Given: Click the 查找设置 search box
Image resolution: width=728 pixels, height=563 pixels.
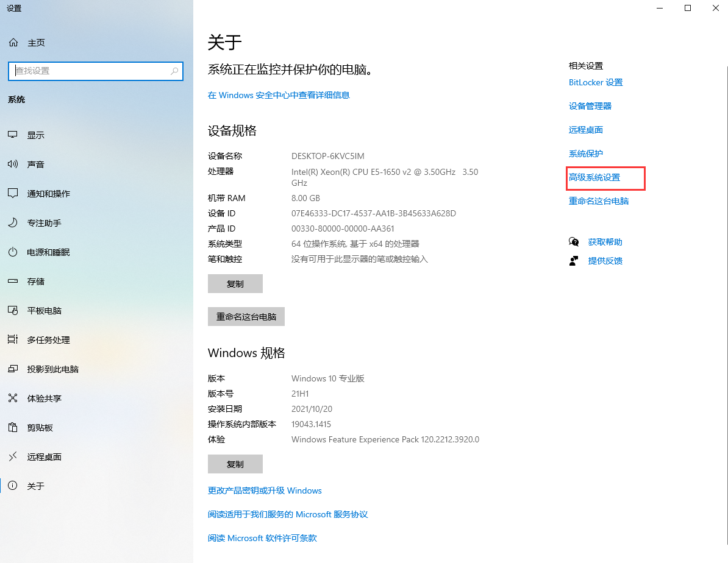Looking at the screenshot, I should click(x=95, y=71).
